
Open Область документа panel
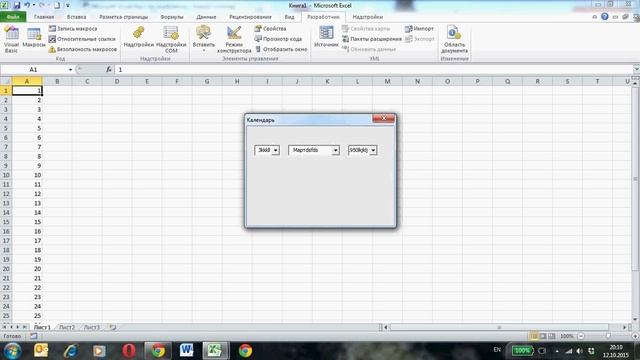click(454, 39)
